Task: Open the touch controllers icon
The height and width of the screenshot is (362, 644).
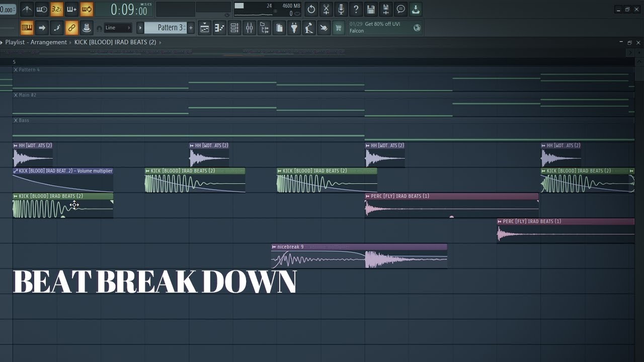Action: 324,28
